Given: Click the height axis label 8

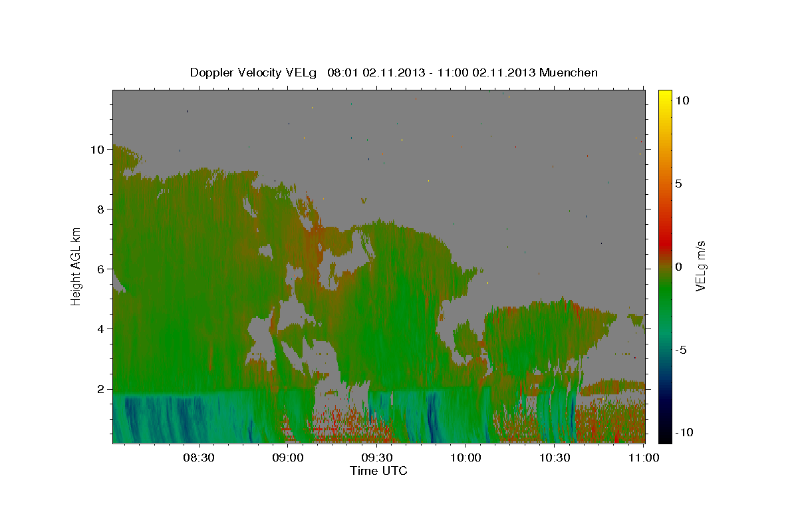Looking at the screenshot, I should click(x=100, y=209).
